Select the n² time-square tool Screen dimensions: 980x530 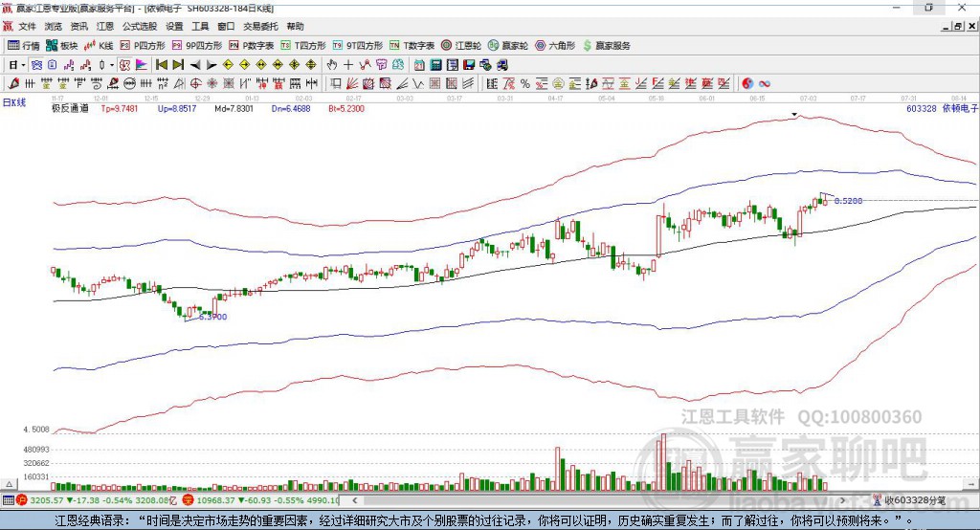pyautogui.click(x=163, y=83)
